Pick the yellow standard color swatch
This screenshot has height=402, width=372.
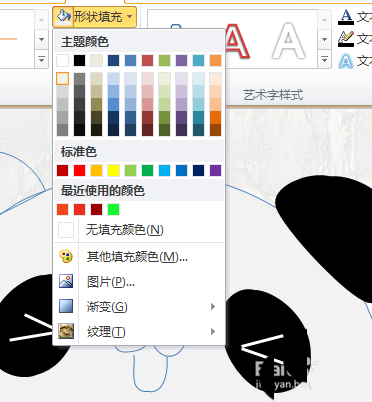(113, 170)
